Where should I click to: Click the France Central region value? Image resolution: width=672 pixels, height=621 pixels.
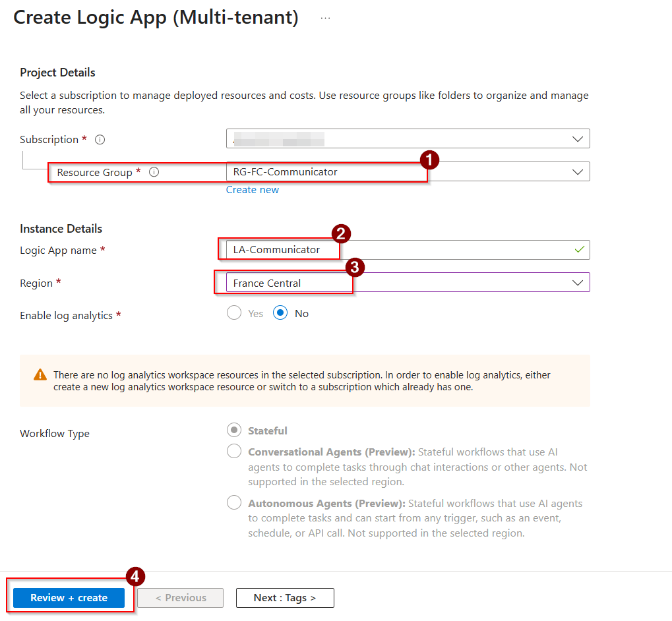click(x=267, y=283)
